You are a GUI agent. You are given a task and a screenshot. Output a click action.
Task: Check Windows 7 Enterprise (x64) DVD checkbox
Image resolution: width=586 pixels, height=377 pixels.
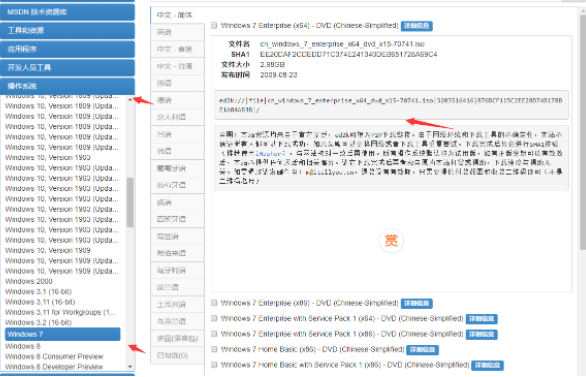coord(214,25)
